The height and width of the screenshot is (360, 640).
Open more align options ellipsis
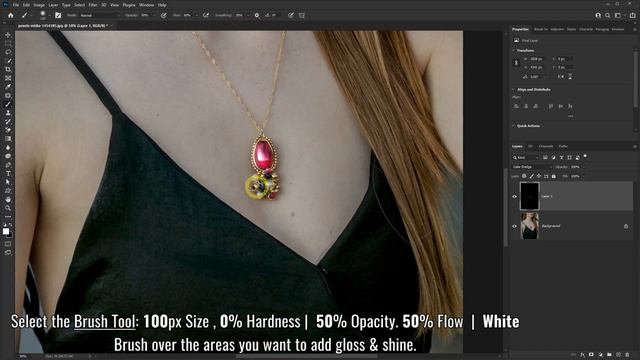click(571, 116)
